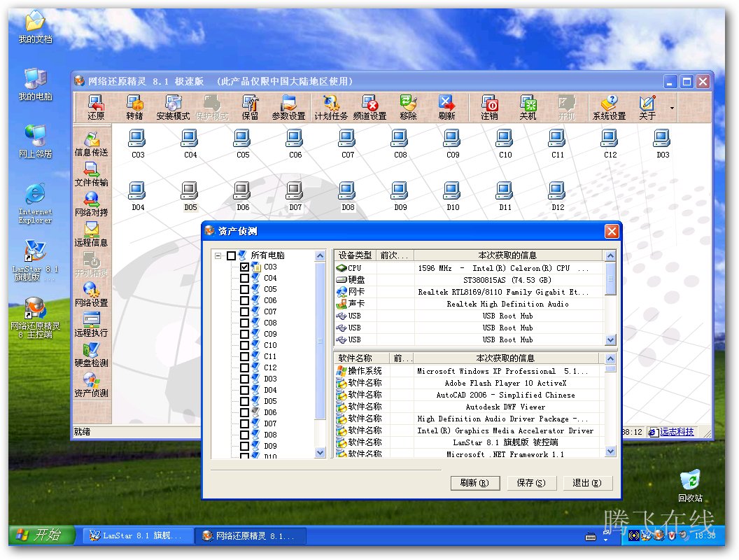The height and width of the screenshot is (560, 739).
Task: Open 文件传输 file transfer in sidebar
Action: 91,174
